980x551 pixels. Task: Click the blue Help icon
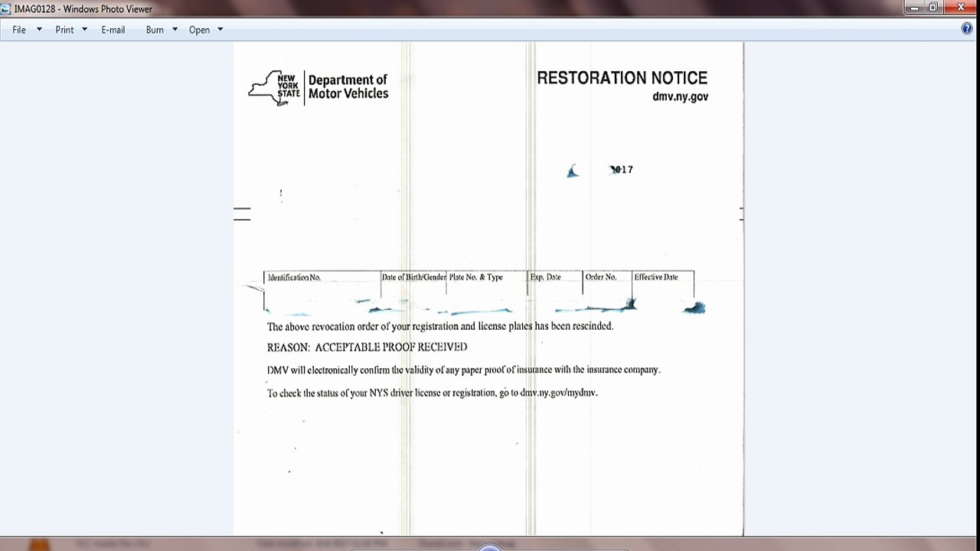point(967,29)
